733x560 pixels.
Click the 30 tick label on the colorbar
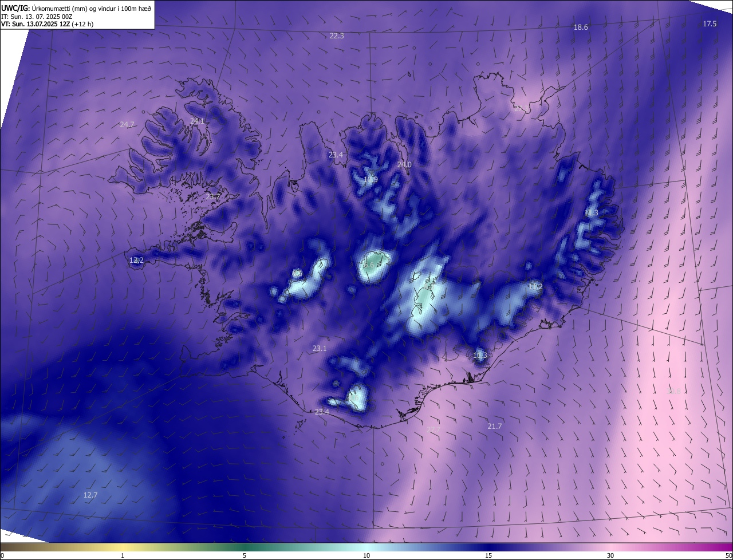(x=610, y=555)
